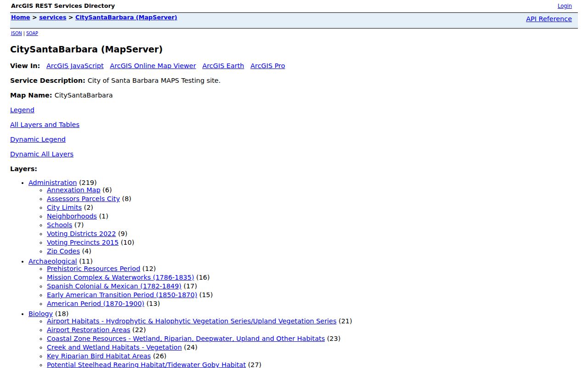Open the Annexation Map layer

coord(73,190)
